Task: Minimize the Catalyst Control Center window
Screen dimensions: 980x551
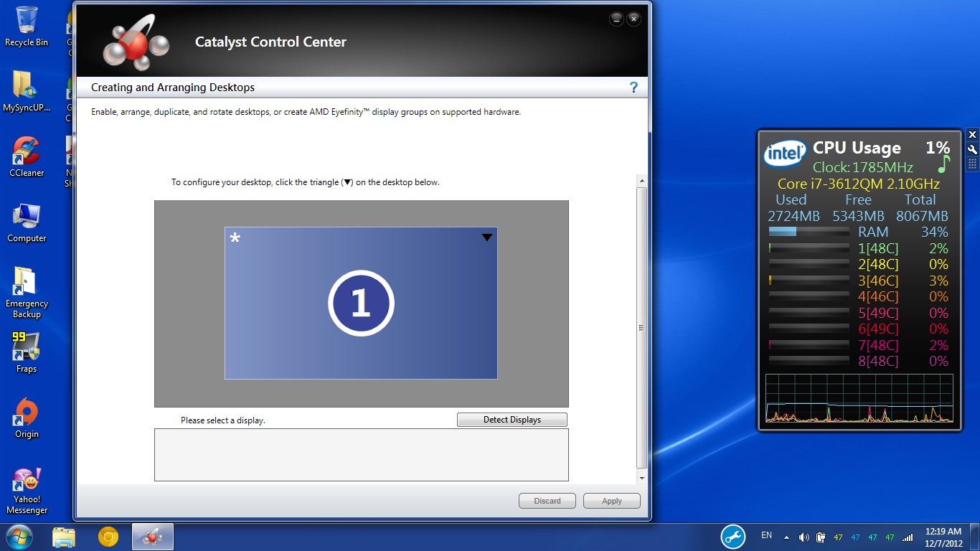Action: coord(616,19)
